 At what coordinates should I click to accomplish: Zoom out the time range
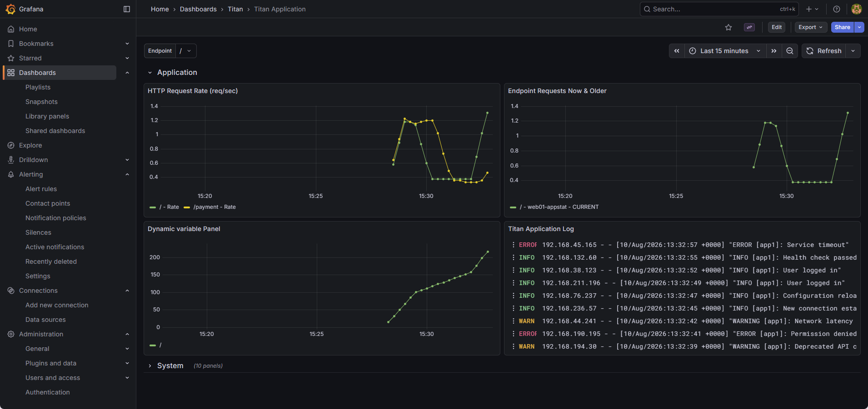coord(790,51)
